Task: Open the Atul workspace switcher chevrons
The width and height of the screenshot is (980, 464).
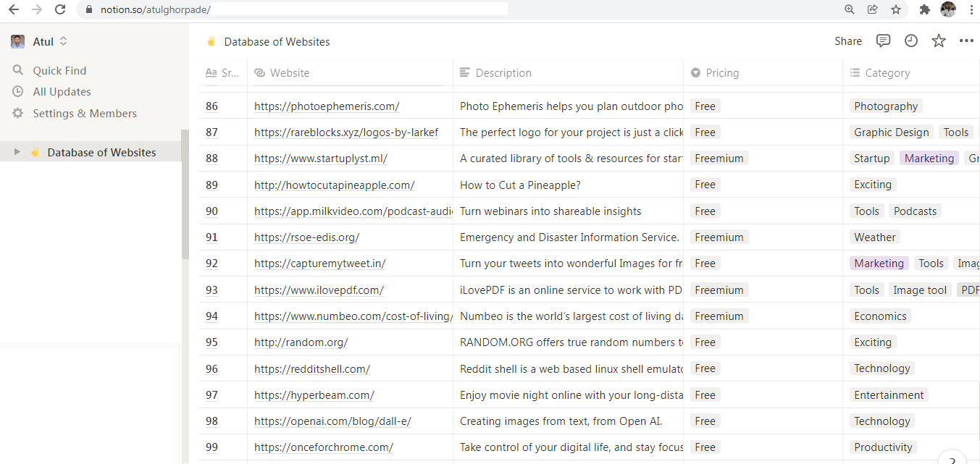Action: 64,41
